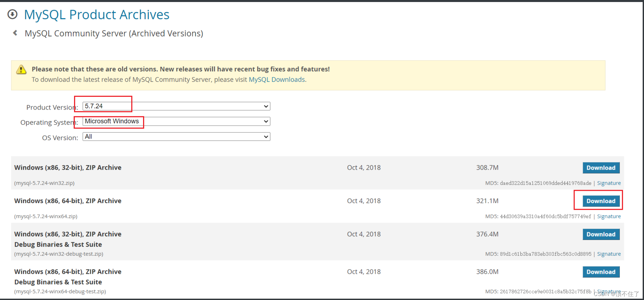Screen dimensions: 644x300
Task: Click the yellow warning triangle icon
Action: click(21, 69)
